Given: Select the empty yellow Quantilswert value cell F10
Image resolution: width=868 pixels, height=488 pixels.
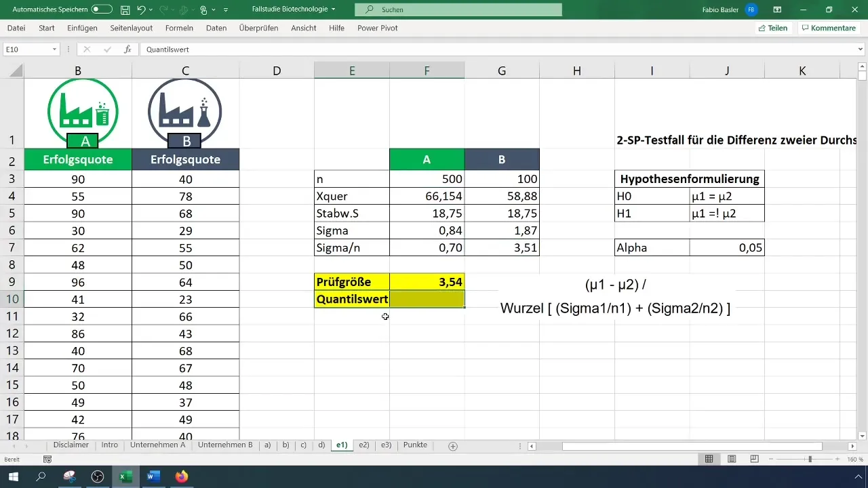Looking at the screenshot, I should coord(427,299).
